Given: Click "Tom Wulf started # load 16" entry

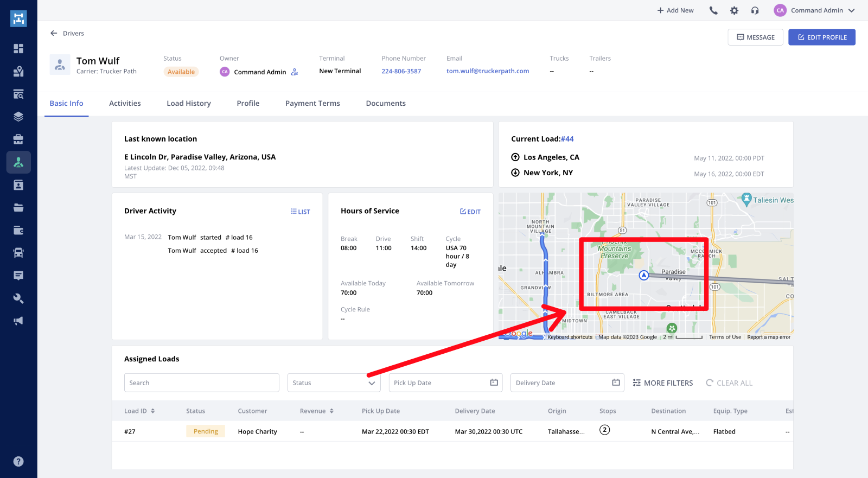Looking at the screenshot, I should click(210, 237).
